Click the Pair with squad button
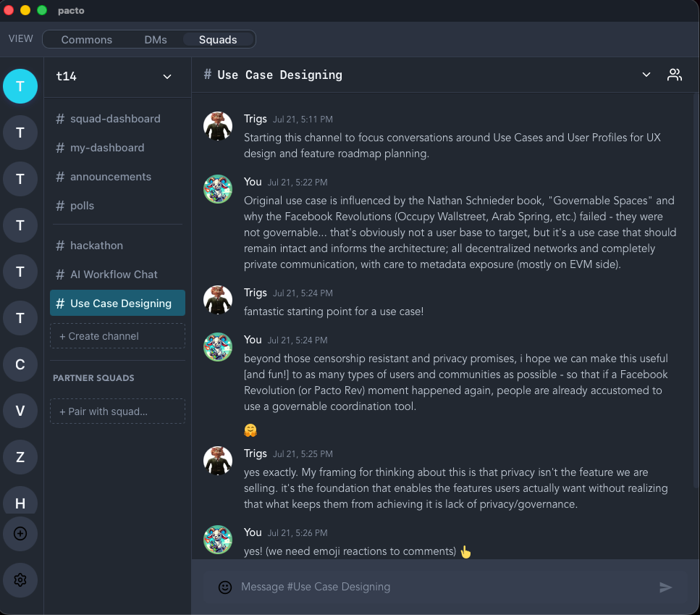The height and width of the screenshot is (615, 700). tap(117, 411)
